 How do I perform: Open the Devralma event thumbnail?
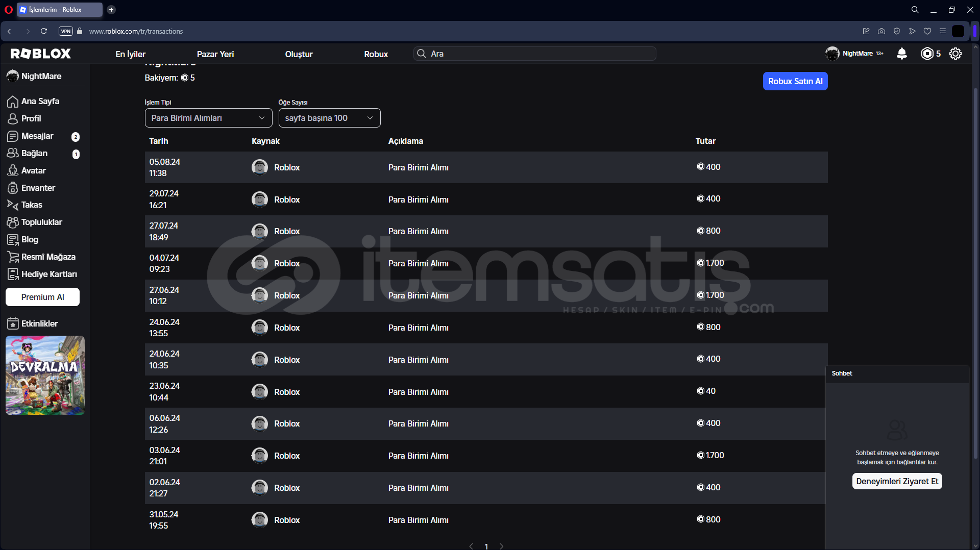pyautogui.click(x=45, y=375)
